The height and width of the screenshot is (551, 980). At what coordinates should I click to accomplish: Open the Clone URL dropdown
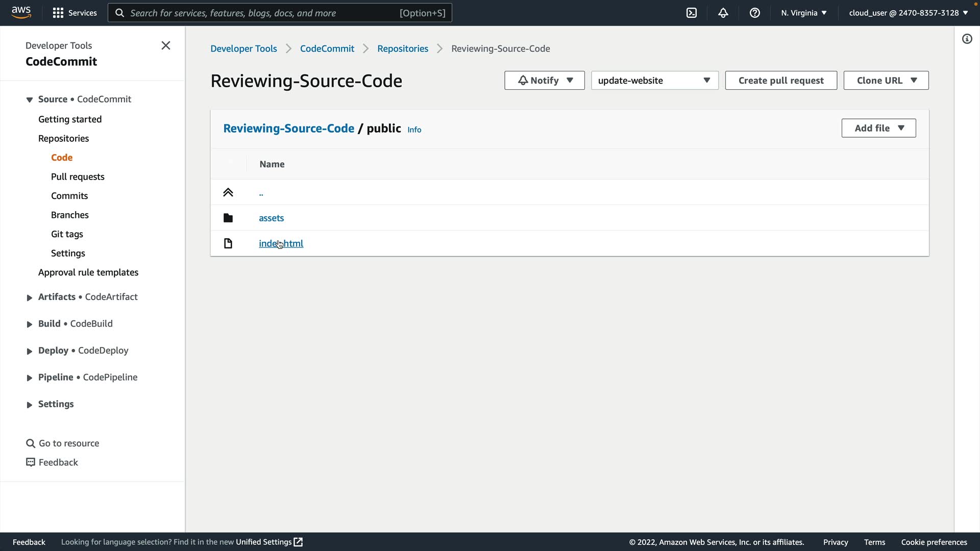point(886,81)
